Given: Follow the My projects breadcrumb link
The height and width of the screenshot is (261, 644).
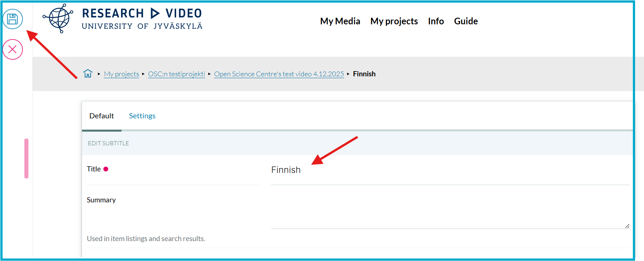Looking at the screenshot, I should tap(121, 74).
